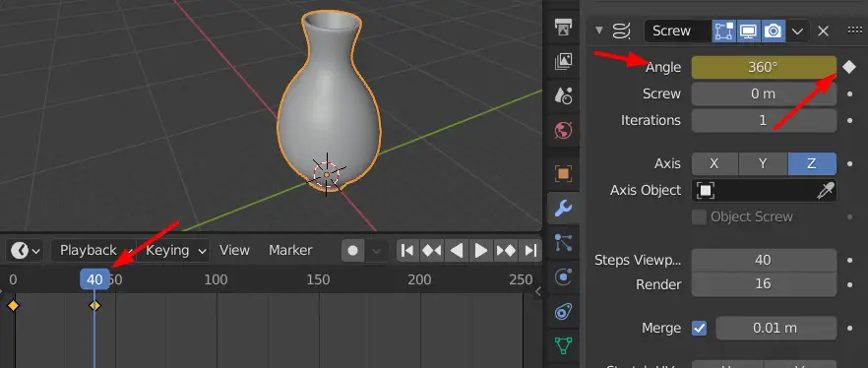Animate the Render steps property dot
The width and height of the screenshot is (868, 368).
[x=849, y=284]
